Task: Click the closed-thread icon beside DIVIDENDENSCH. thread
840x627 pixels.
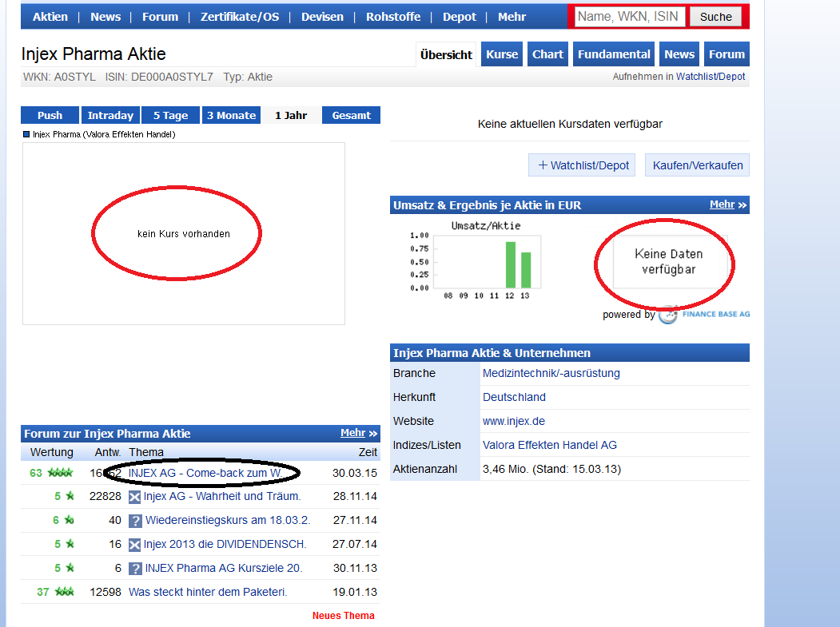Action: click(134, 545)
